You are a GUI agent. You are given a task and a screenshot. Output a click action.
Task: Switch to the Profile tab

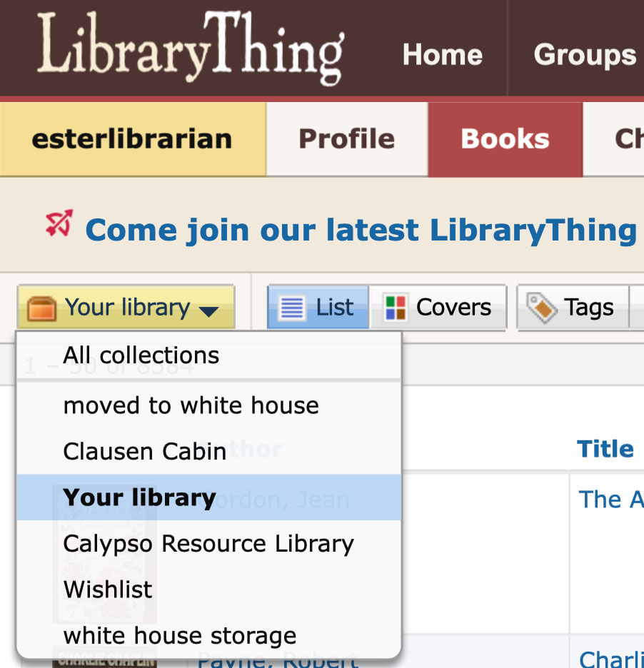click(x=346, y=139)
